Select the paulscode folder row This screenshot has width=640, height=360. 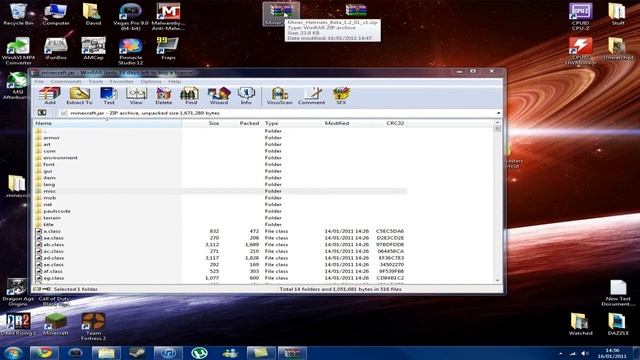pyautogui.click(x=220, y=211)
